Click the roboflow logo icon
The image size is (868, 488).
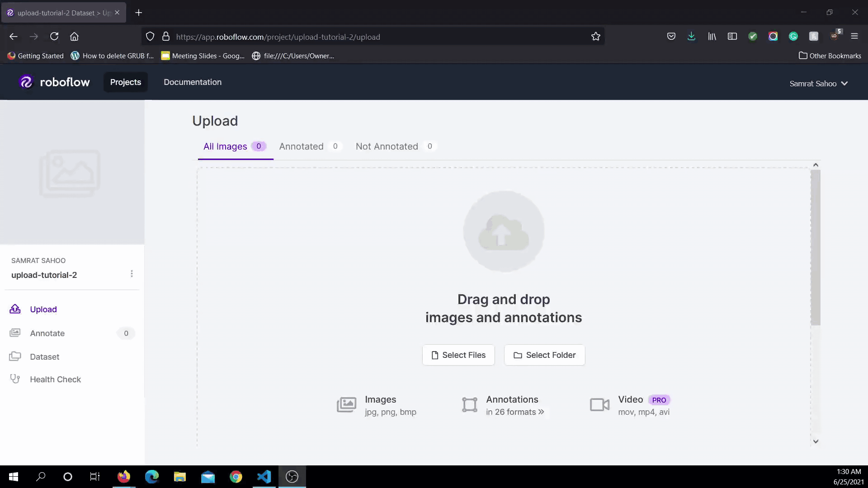point(26,82)
